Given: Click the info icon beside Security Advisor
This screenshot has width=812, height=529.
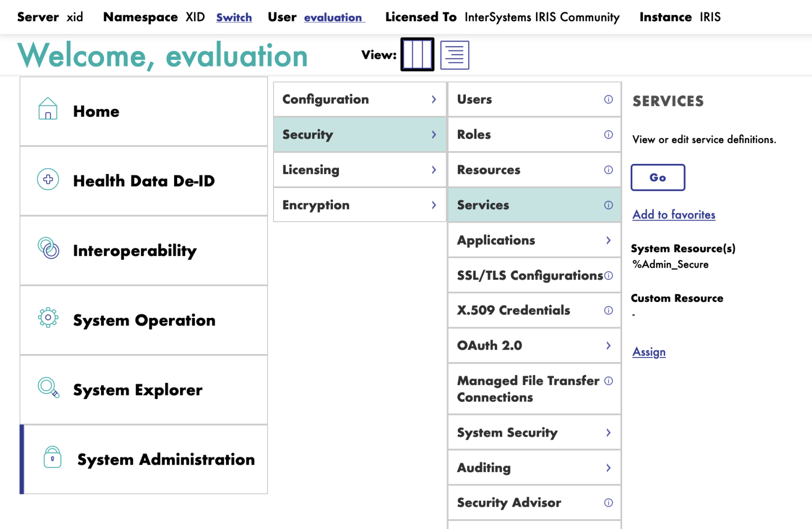Looking at the screenshot, I should [x=608, y=503].
